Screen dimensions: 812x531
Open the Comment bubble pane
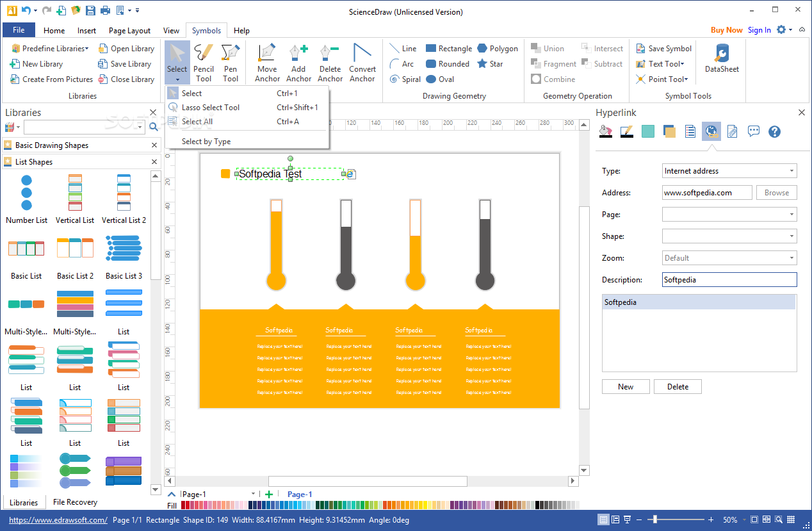(x=754, y=131)
